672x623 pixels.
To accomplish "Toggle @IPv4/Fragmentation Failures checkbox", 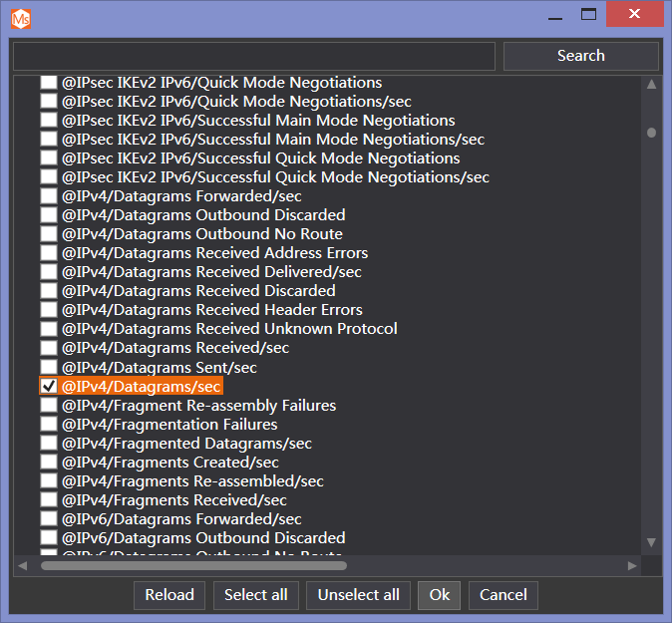I will (49, 425).
